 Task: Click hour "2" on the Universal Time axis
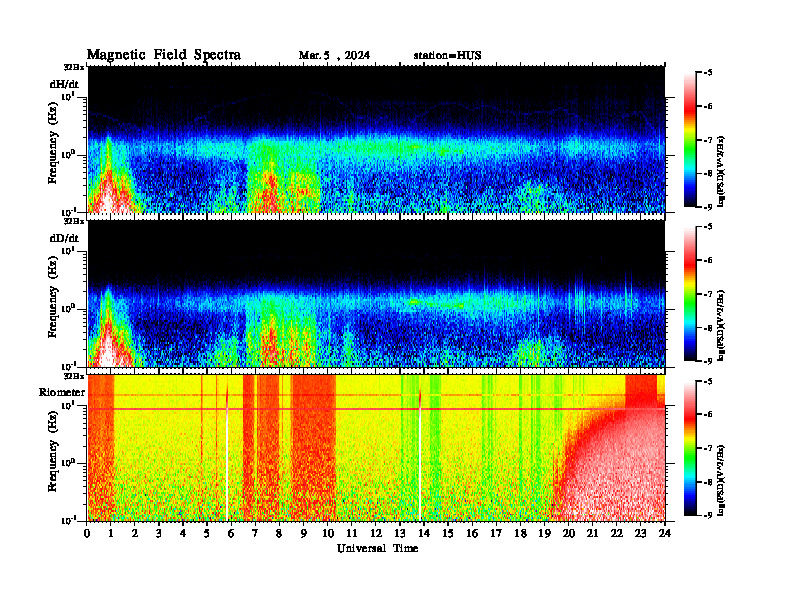135,533
